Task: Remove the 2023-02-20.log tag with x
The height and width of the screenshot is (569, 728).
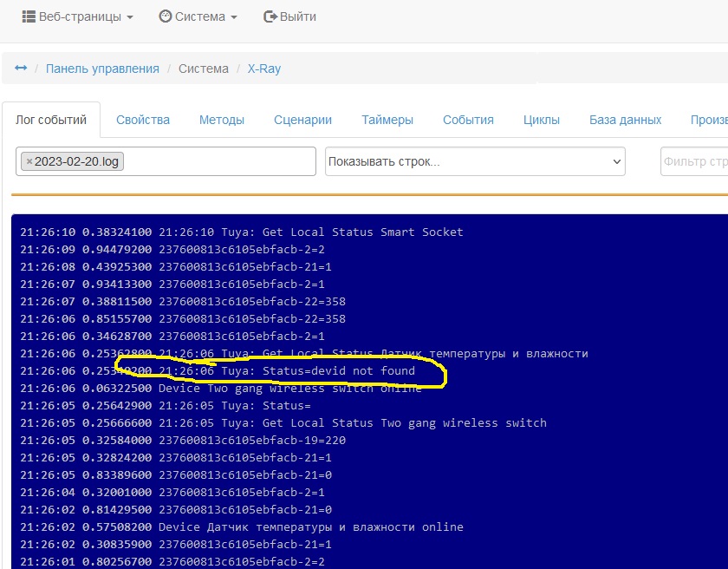Action: 29,161
